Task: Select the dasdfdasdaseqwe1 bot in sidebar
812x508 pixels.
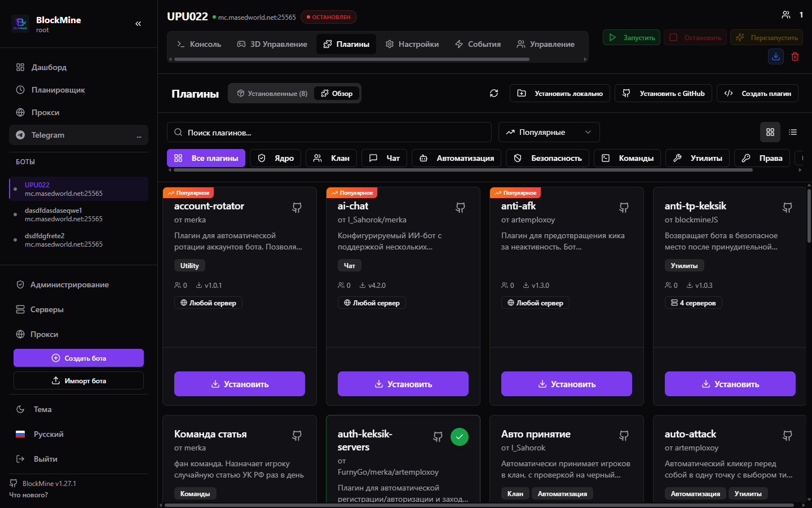Action: point(78,214)
